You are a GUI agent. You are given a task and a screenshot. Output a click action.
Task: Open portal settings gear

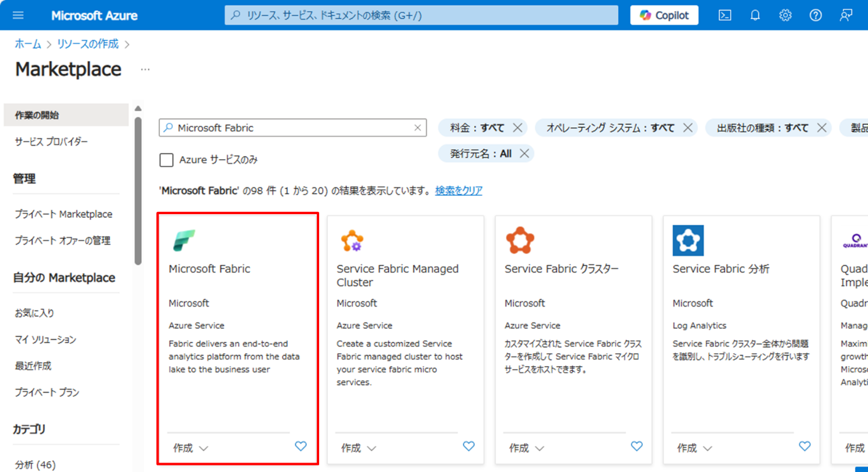pos(785,15)
